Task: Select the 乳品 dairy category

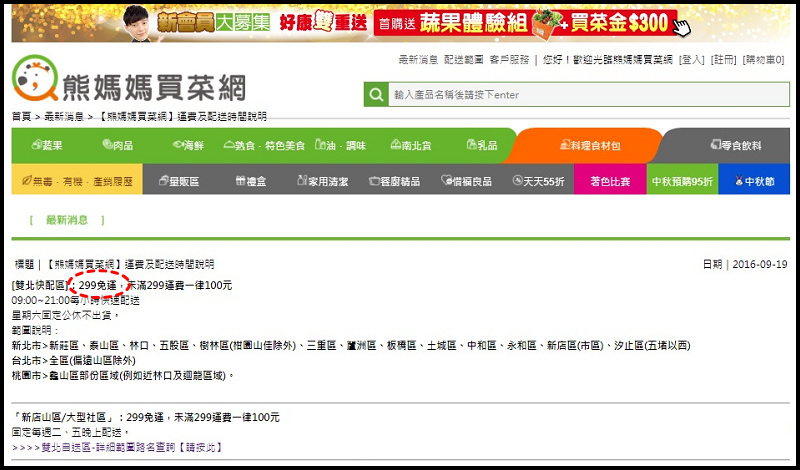Action: [482, 145]
